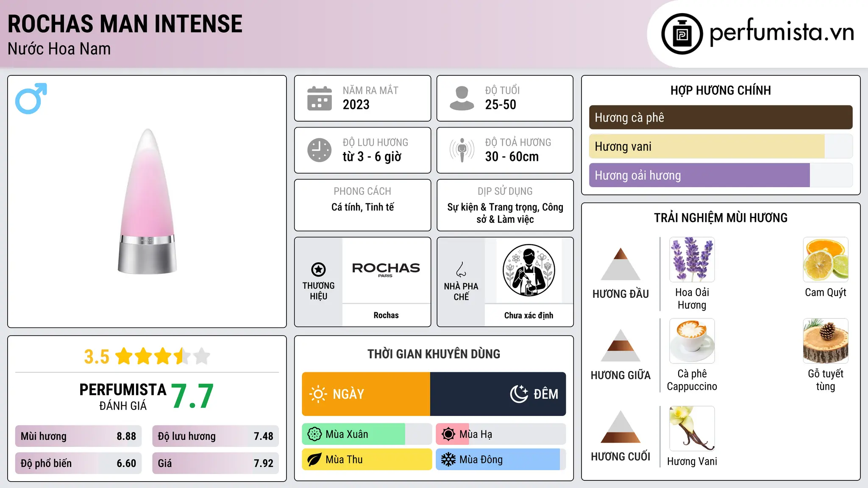
Task: Click the launch year 2023 value
Action: pos(356,105)
